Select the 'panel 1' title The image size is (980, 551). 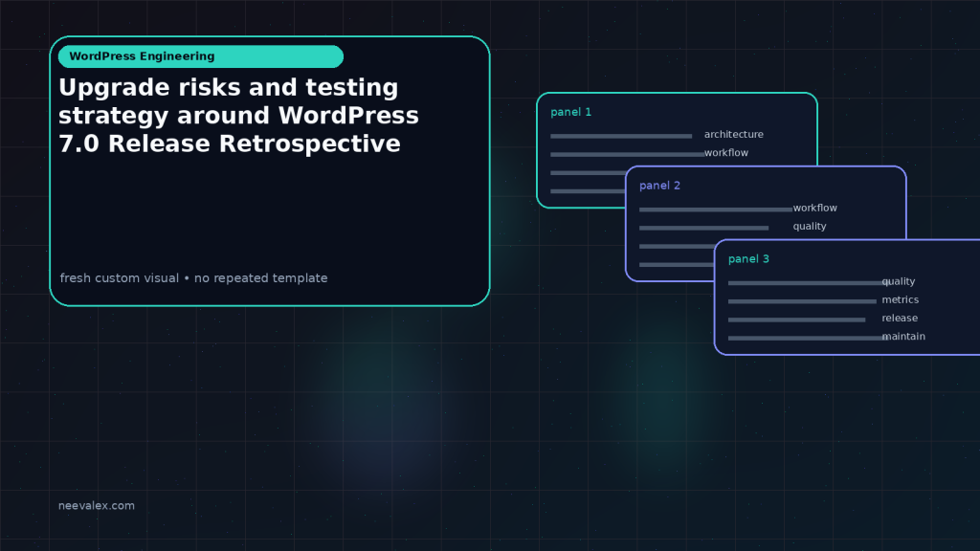click(x=570, y=112)
